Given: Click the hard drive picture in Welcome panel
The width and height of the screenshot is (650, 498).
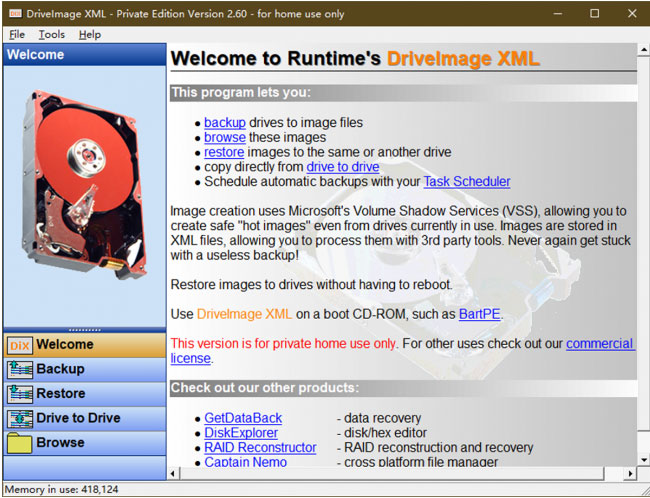Looking at the screenshot, I should [x=84, y=185].
